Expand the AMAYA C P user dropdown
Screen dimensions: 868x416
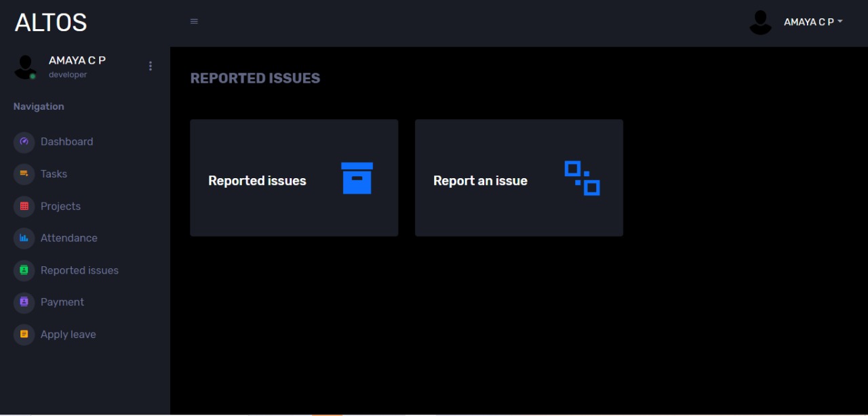tap(812, 22)
